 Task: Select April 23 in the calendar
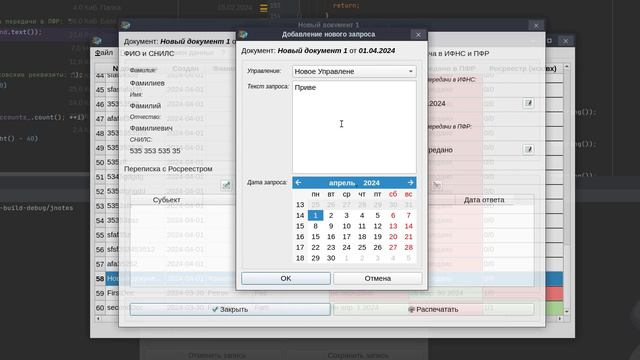click(331, 247)
